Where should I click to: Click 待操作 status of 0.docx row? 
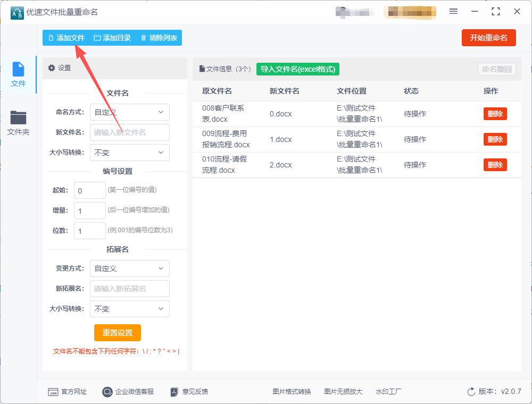(414, 114)
